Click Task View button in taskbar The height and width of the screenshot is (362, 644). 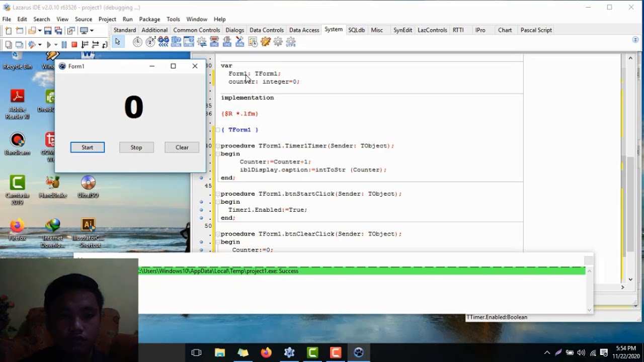tap(197, 352)
